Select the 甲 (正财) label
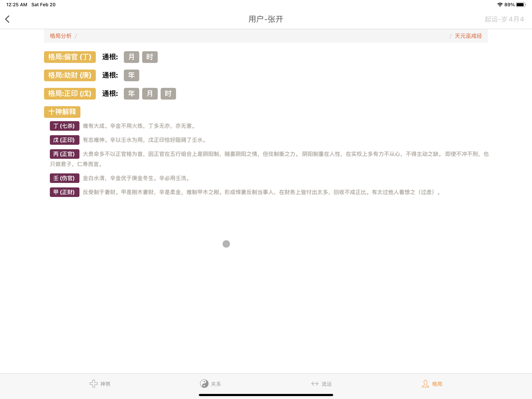 pyautogui.click(x=64, y=192)
